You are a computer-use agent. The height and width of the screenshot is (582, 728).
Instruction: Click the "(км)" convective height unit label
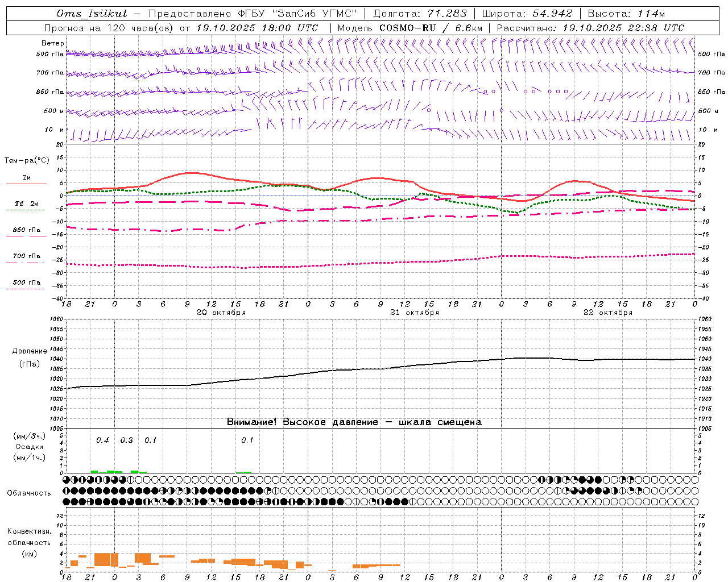29,554
